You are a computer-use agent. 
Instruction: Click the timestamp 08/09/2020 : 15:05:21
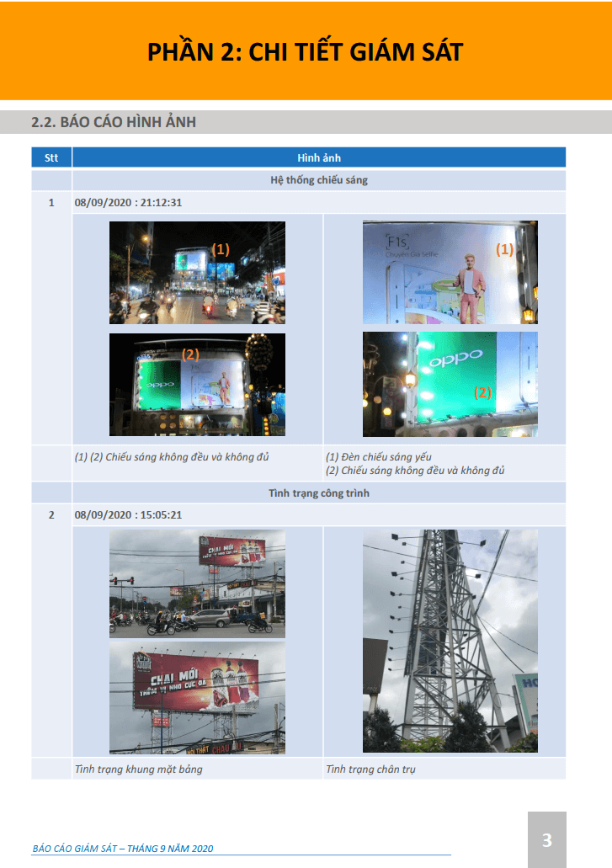(129, 515)
